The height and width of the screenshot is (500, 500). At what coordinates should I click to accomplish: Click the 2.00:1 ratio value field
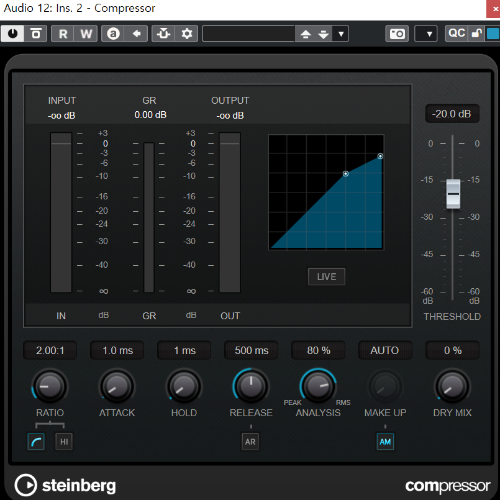tap(50, 350)
